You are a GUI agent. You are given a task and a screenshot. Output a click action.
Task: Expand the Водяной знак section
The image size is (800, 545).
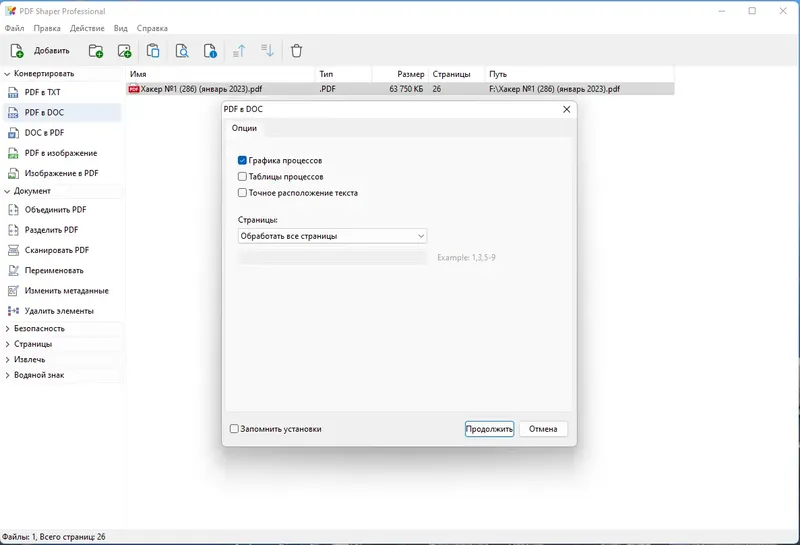(x=7, y=375)
